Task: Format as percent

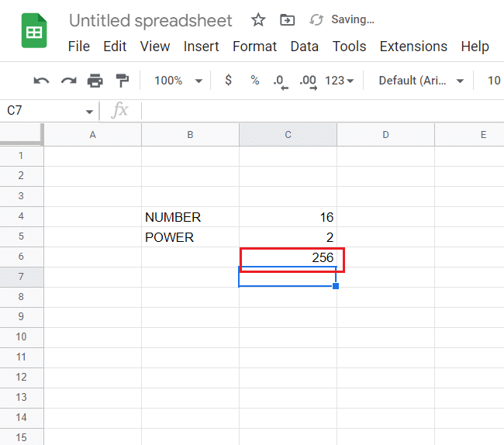Action: click(x=255, y=80)
